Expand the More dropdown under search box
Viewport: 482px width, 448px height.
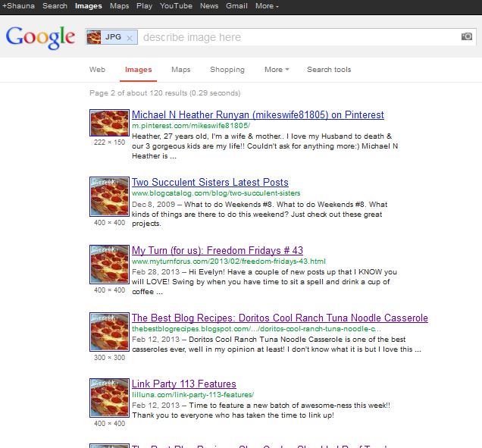pos(277,70)
